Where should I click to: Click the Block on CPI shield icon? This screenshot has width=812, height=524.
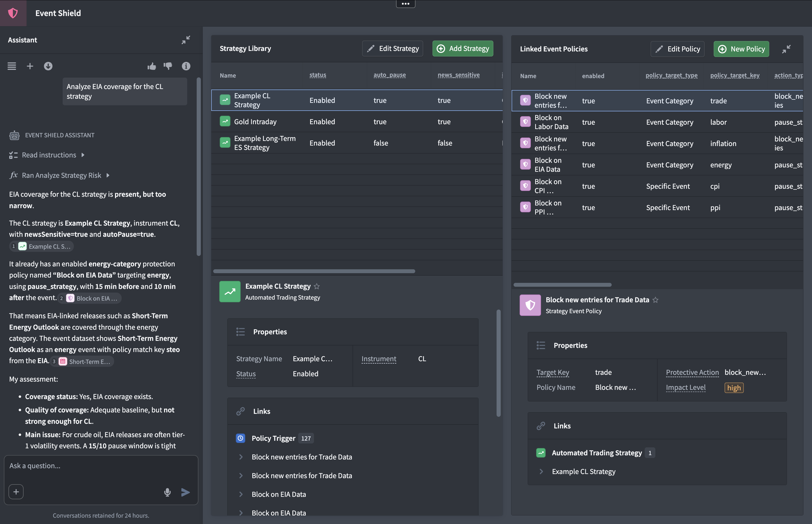[525, 186]
